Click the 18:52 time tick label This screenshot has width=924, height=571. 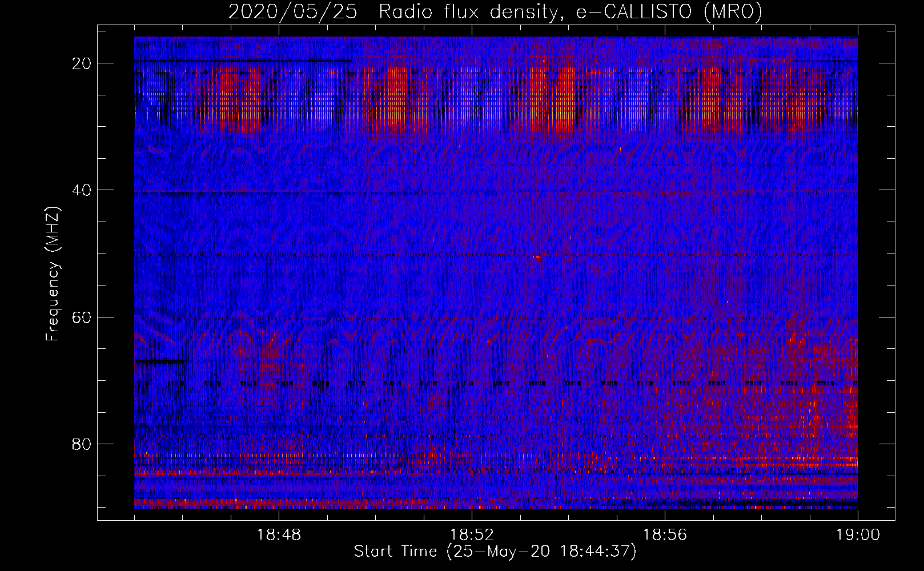tap(472, 535)
